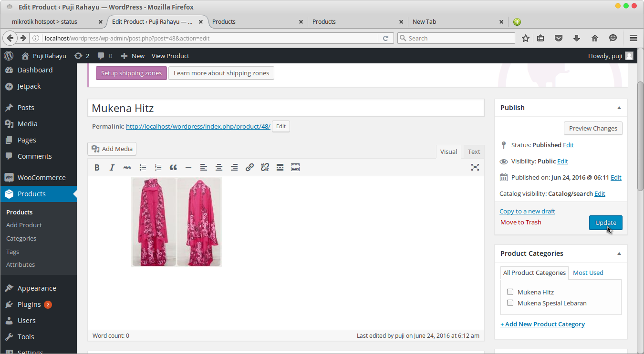Start a bulleted list
The width and height of the screenshot is (644, 354).
coord(143,167)
